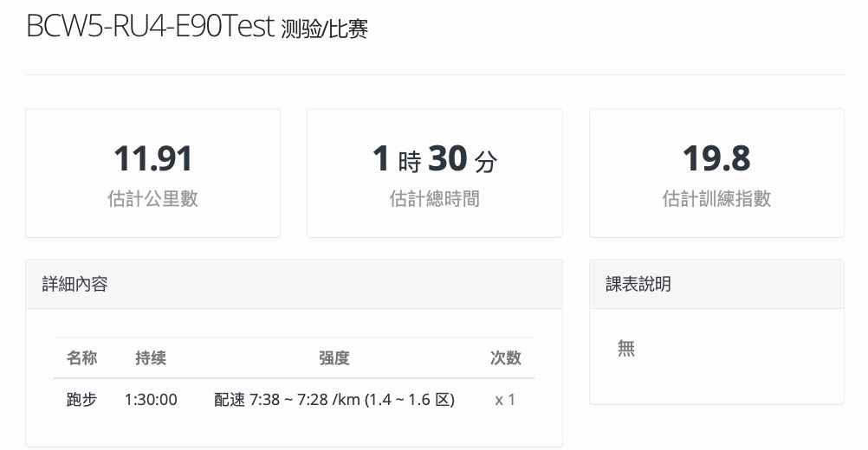The height and width of the screenshot is (450, 868).
Task: Click the 1:30:00 duration cell
Action: pyautogui.click(x=151, y=399)
